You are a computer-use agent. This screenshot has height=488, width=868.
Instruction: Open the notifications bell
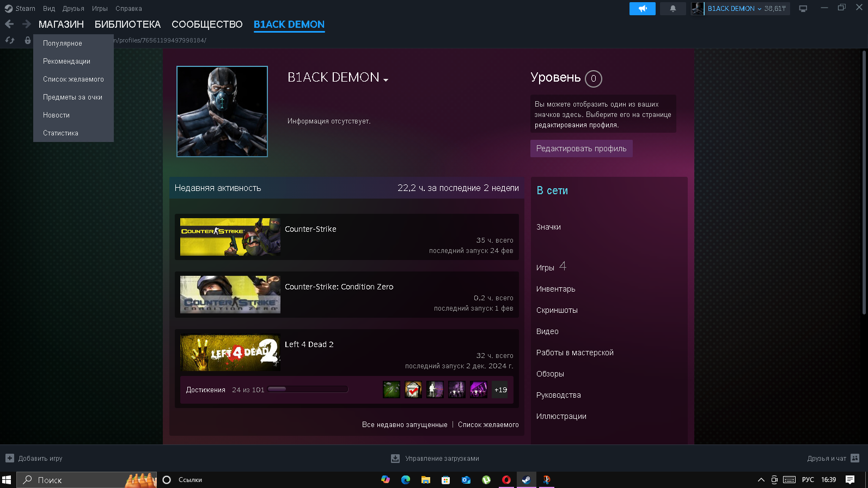coord(673,9)
